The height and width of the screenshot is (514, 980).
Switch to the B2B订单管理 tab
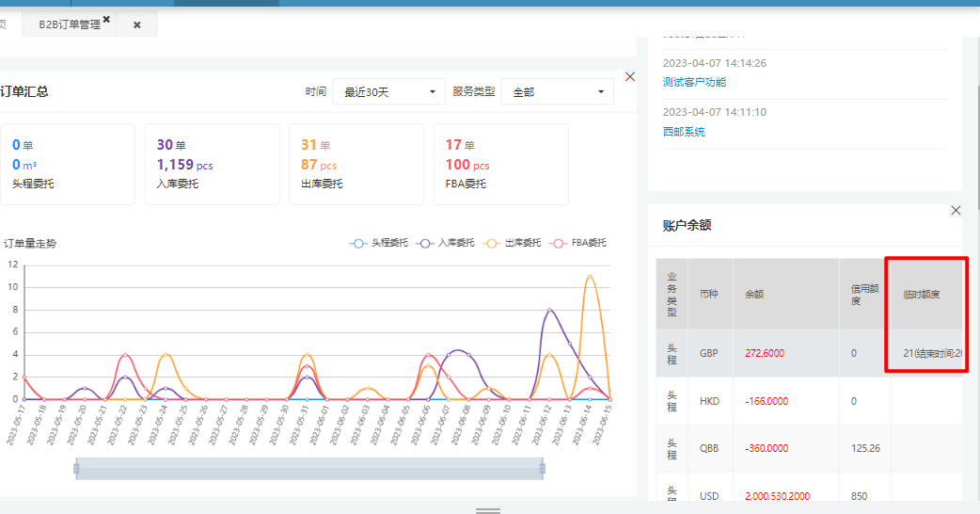[x=70, y=24]
